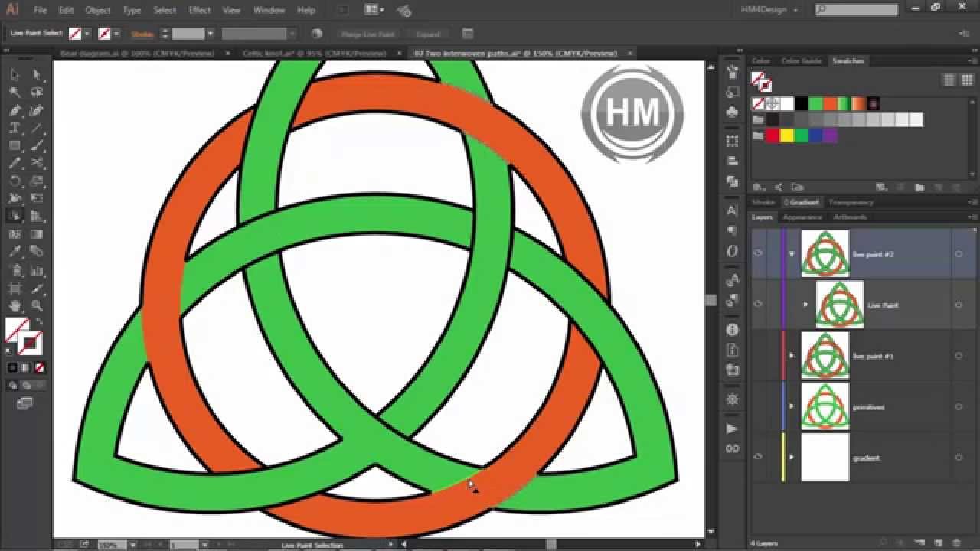Select the Pen tool
The width and height of the screenshot is (980, 551).
click(x=15, y=110)
